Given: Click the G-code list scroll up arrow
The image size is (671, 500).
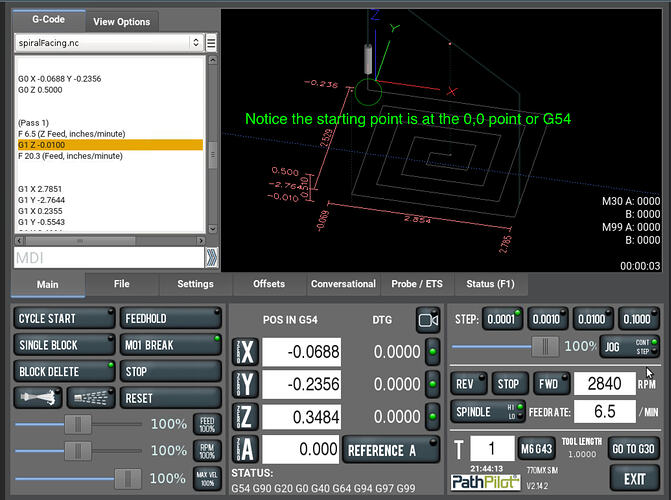Looking at the screenshot, I should [212, 60].
